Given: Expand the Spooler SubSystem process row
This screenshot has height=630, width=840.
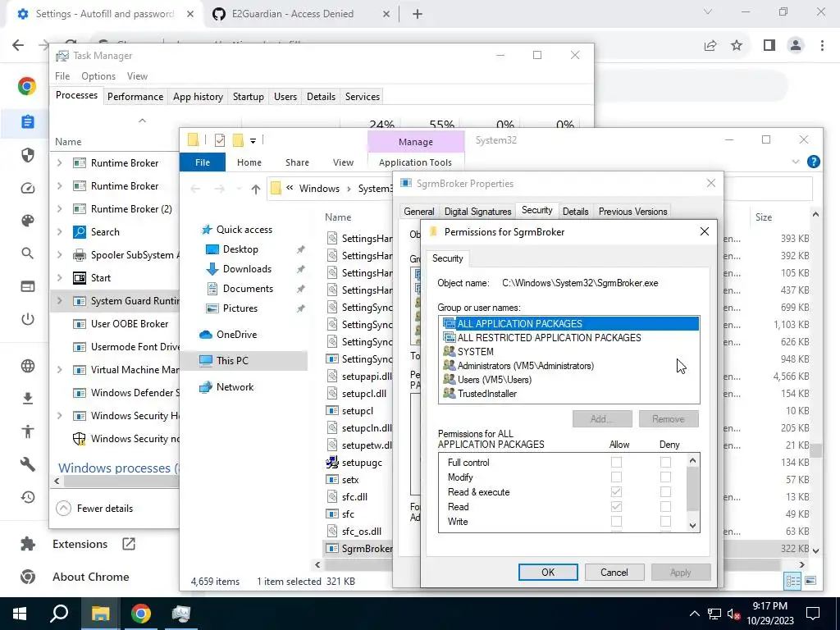Looking at the screenshot, I should click(x=59, y=255).
